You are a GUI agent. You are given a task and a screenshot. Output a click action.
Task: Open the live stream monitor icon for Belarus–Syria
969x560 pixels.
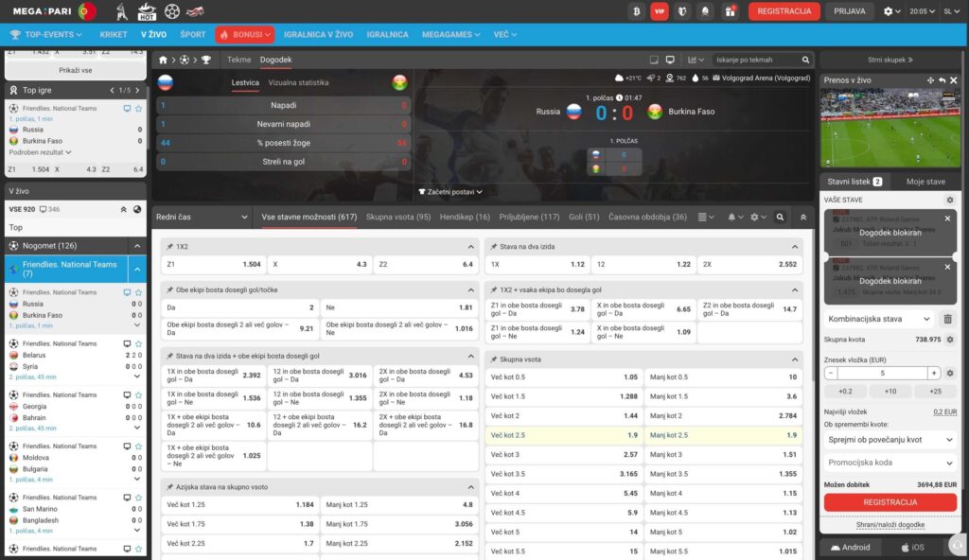pos(127,343)
